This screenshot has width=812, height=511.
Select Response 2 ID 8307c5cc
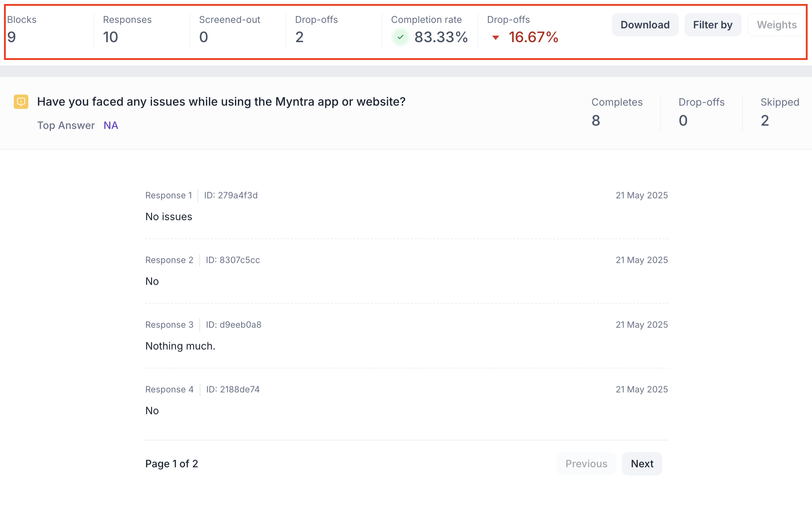[x=233, y=260]
